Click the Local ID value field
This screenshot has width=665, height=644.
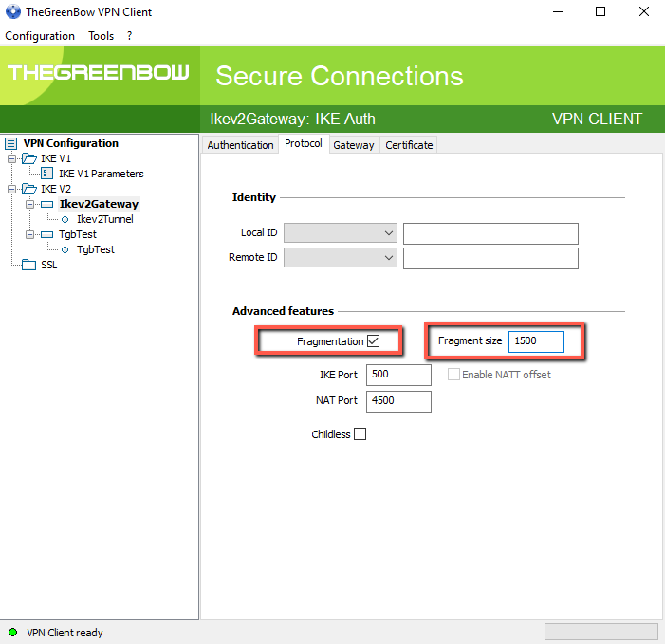pos(490,233)
